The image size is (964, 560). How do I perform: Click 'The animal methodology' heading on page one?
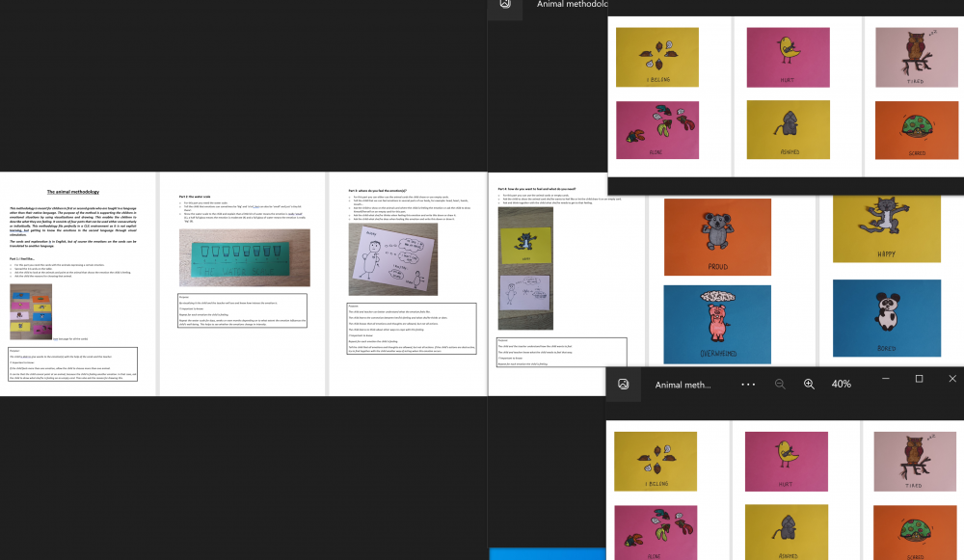click(x=72, y=192)
